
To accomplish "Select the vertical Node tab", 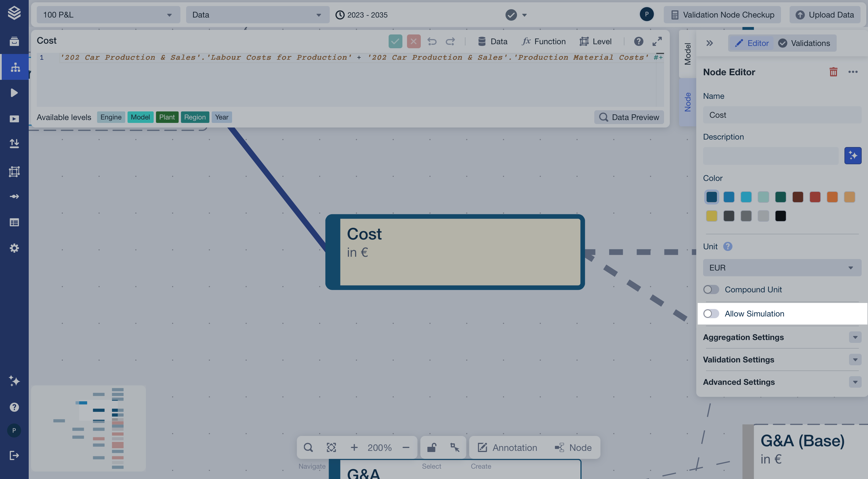I will tap(687, 102).
